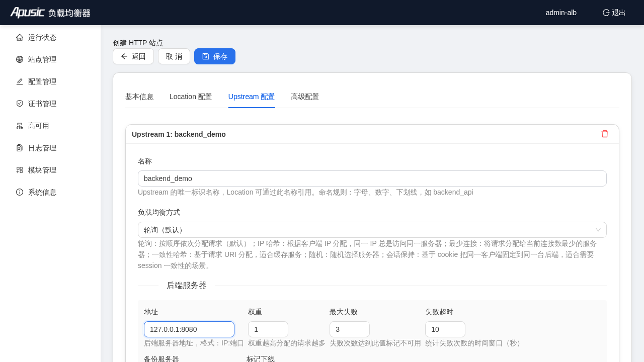
Task: Click the 最大失败 input field
Action: pos(350,329)
